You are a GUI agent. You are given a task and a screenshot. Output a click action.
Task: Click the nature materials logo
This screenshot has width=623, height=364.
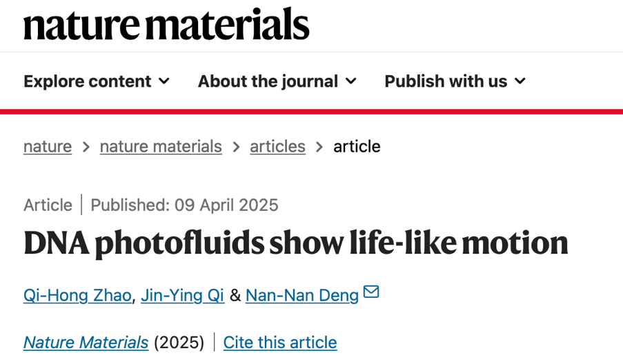coord(166,23)
